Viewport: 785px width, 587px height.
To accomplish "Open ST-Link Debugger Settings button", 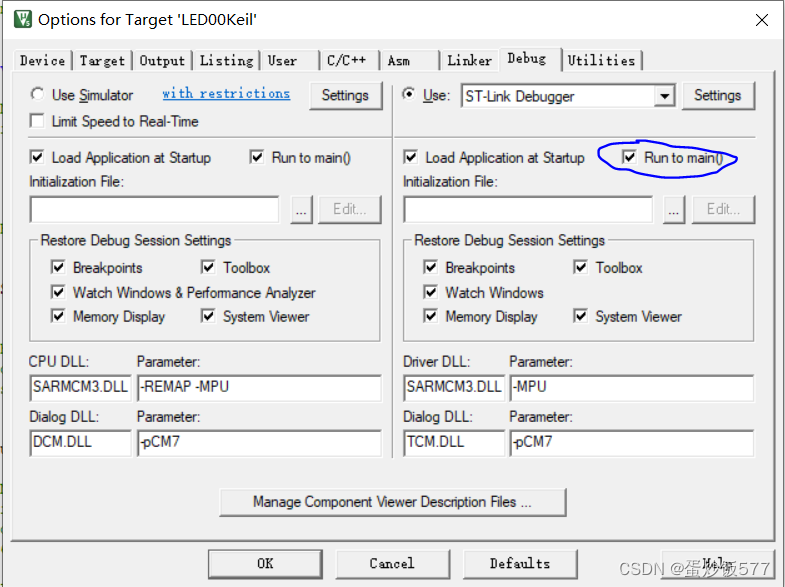I will point(717,95).
